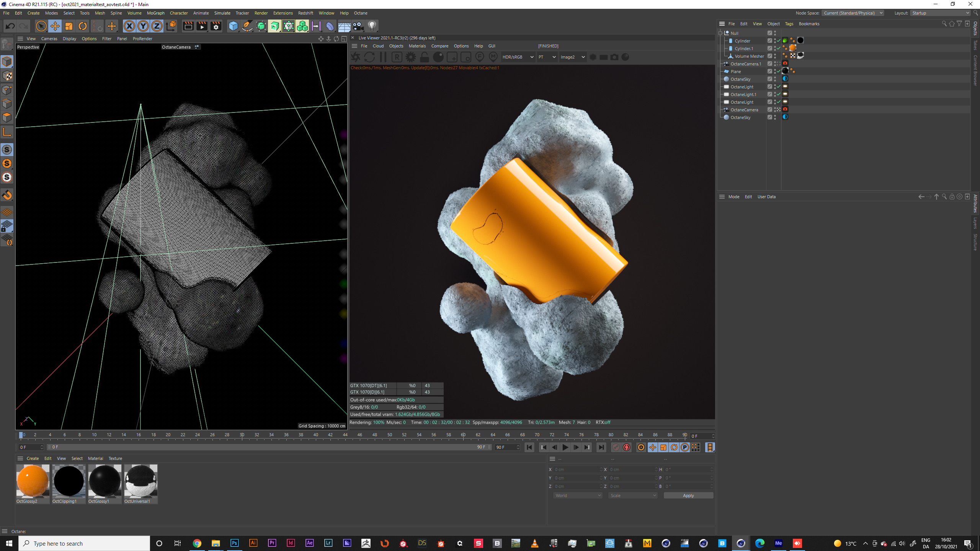Click the Apply button
The image size is (980, 551).
point(688,496)
